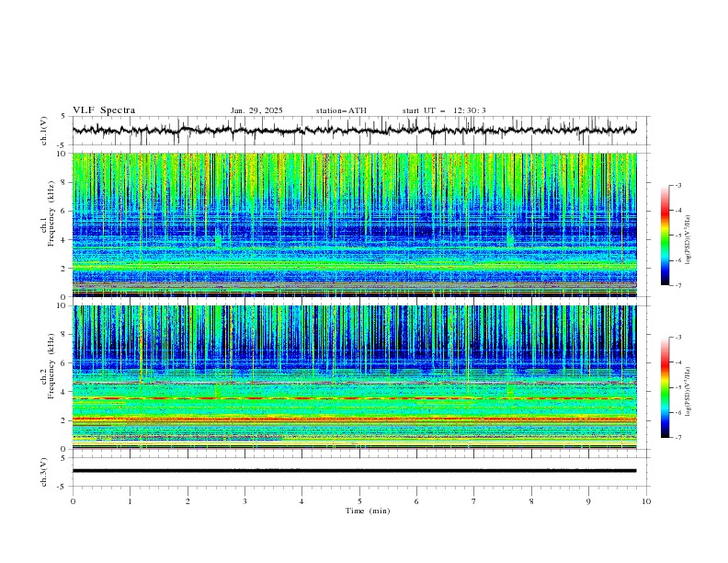The image size is (728, 563).
Task: Select the "Time (min)" axis title
Action: tap(368, 511)
